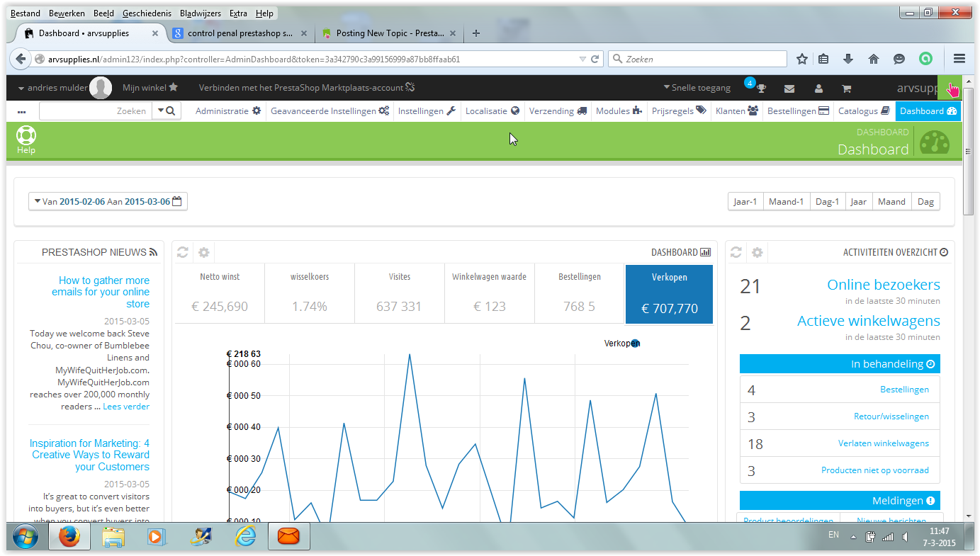Click the Maand-1 date range button
980x556 pixels.
coord(787,201)
